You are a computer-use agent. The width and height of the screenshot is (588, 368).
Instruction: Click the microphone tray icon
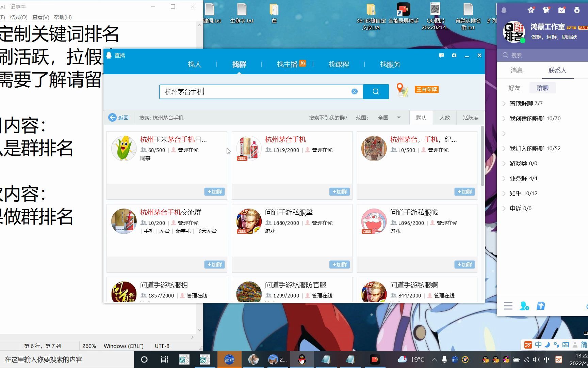tap(444, 359)
